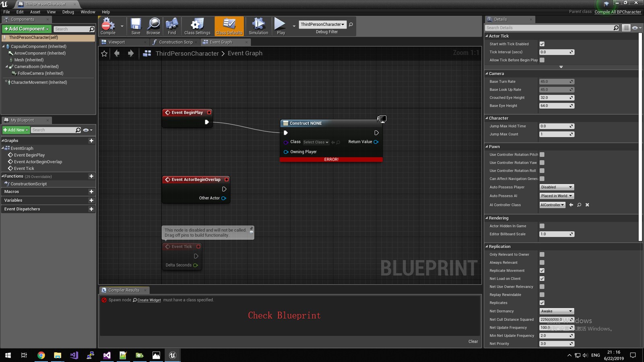Start a Simulation session
The image size is (644, 362).
point(258,25)
